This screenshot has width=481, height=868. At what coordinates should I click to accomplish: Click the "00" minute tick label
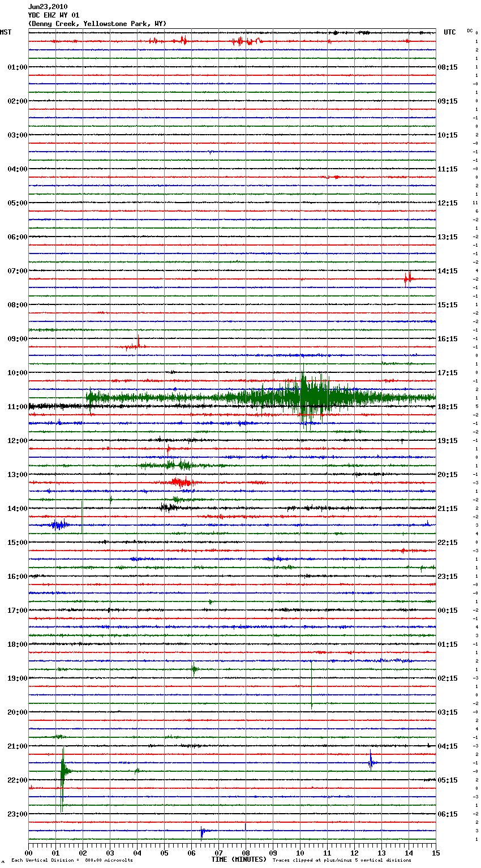point(29,853)
